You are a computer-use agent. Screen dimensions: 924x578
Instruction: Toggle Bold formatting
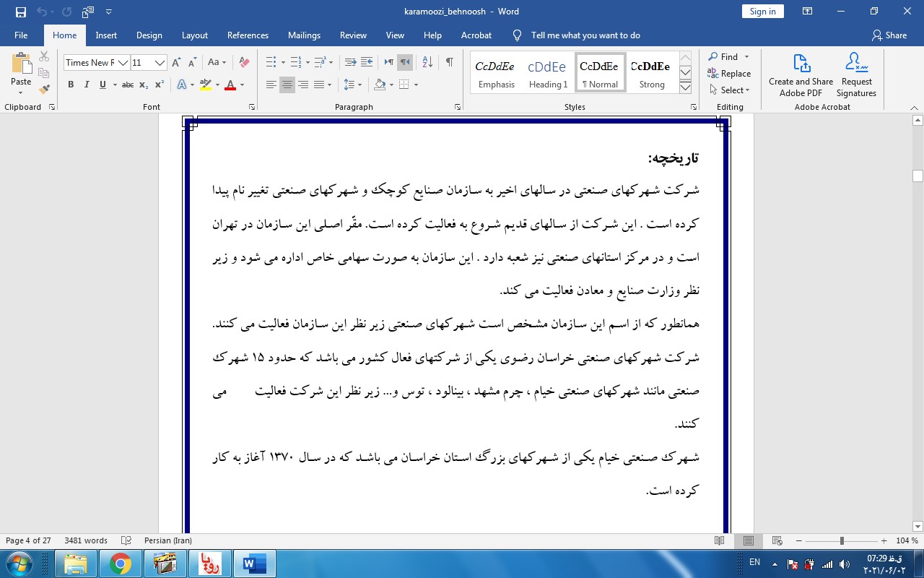point(71,85)
